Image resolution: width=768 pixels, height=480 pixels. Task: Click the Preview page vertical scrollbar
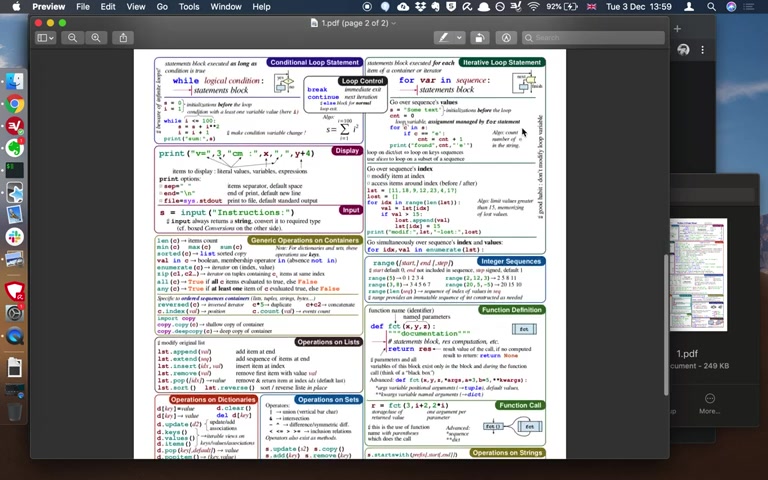(666, 325)
